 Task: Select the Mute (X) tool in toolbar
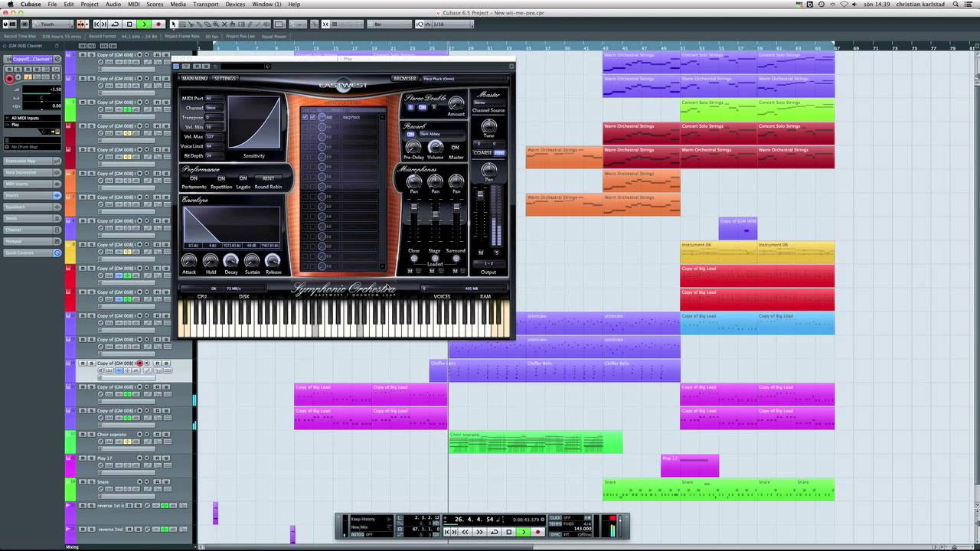pos(224,24)
